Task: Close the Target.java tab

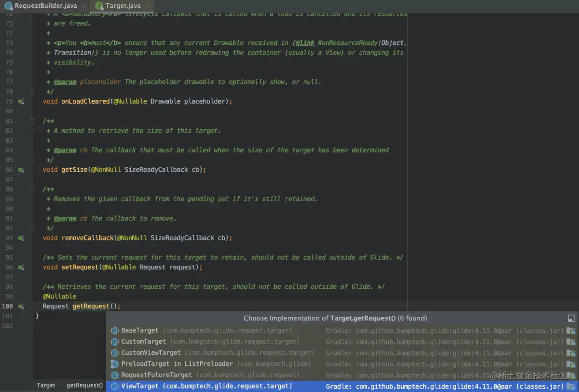Action: 148,6
